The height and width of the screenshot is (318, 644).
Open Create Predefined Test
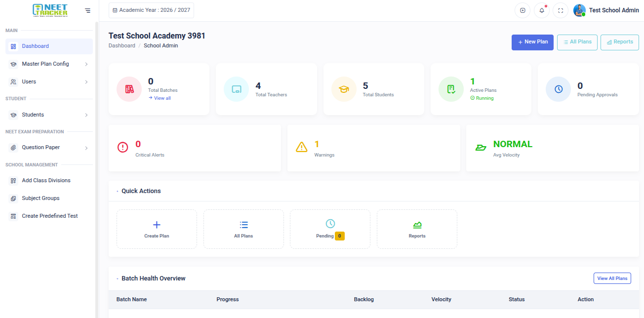(49, 216)
